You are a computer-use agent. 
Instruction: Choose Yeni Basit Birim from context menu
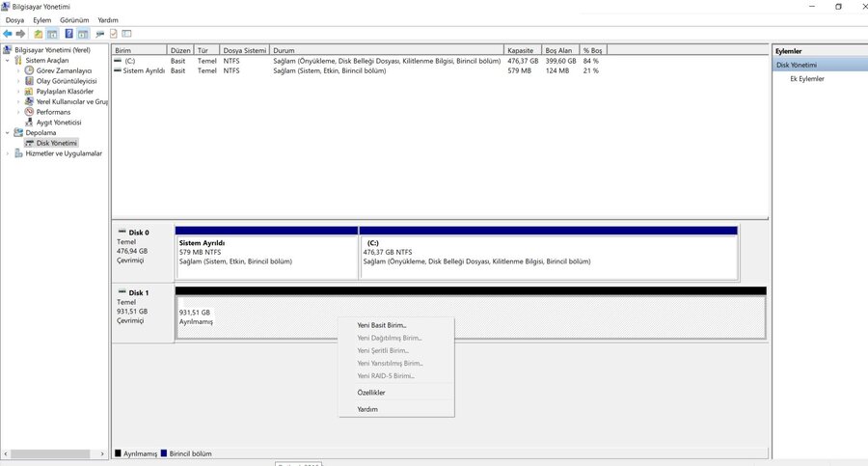coord(396,325)
